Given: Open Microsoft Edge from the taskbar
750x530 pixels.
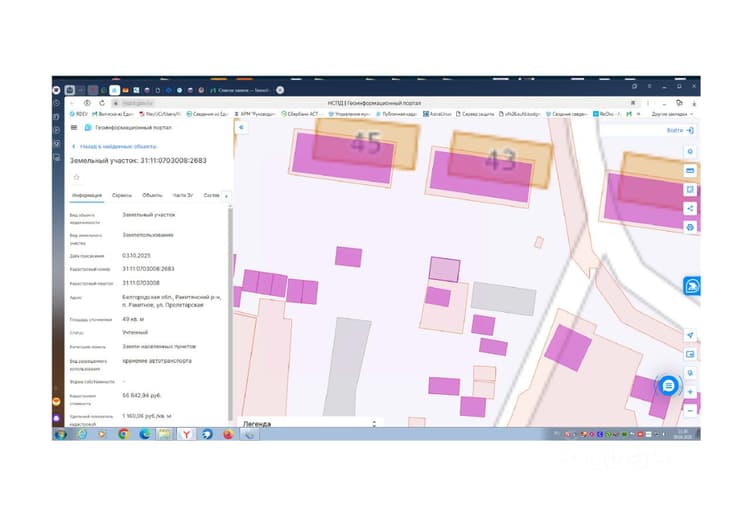Looking at the screenshot, I should coord(144,434).
